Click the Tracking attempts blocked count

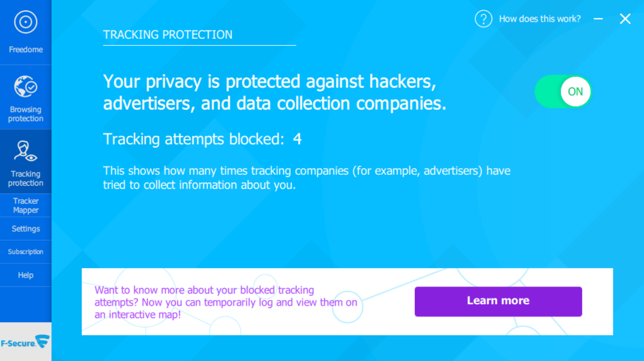point(297,139)
